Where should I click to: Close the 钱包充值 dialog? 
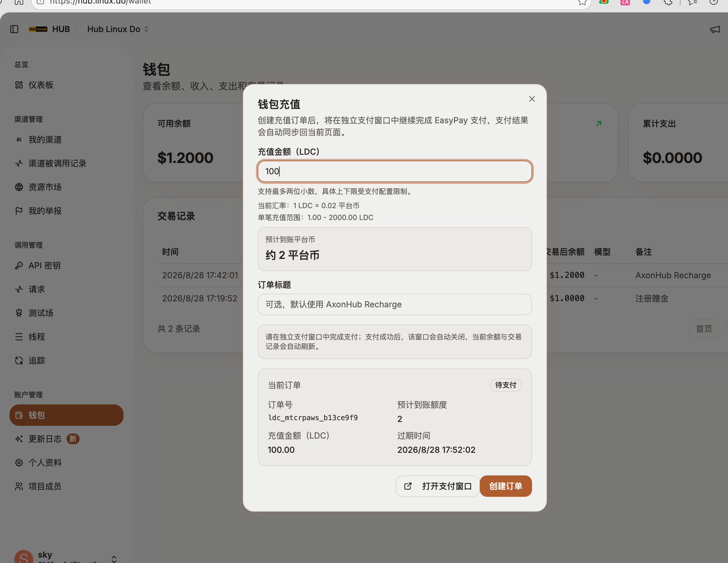pyautogui.click(x=532, y=99)
